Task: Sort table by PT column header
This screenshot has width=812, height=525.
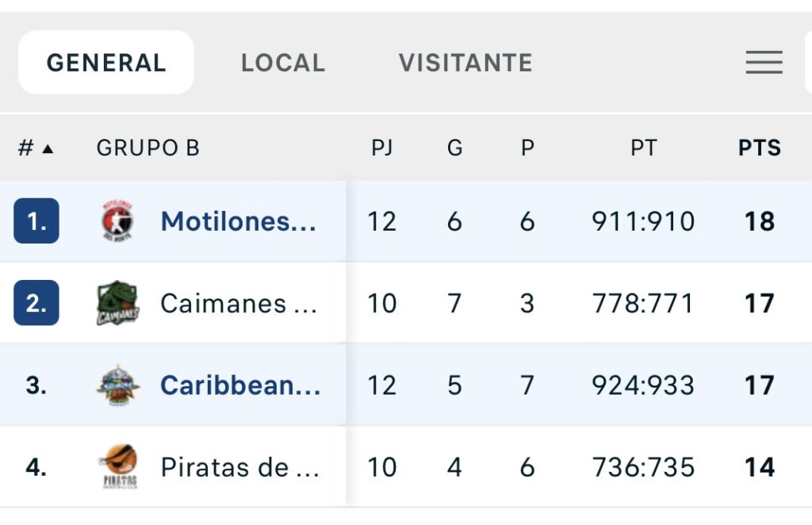Action: pos(643,148)
